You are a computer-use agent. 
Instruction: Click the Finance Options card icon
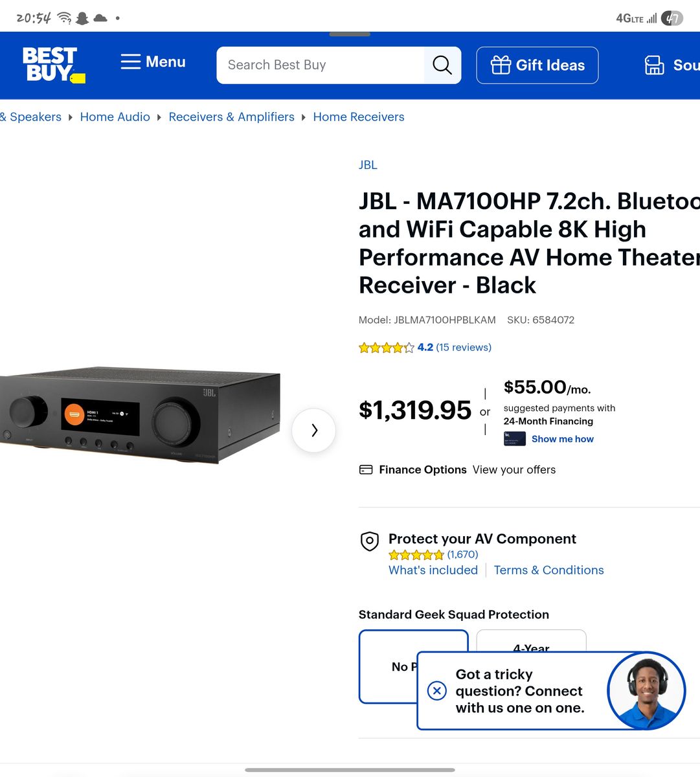click(x=366, y=469)
